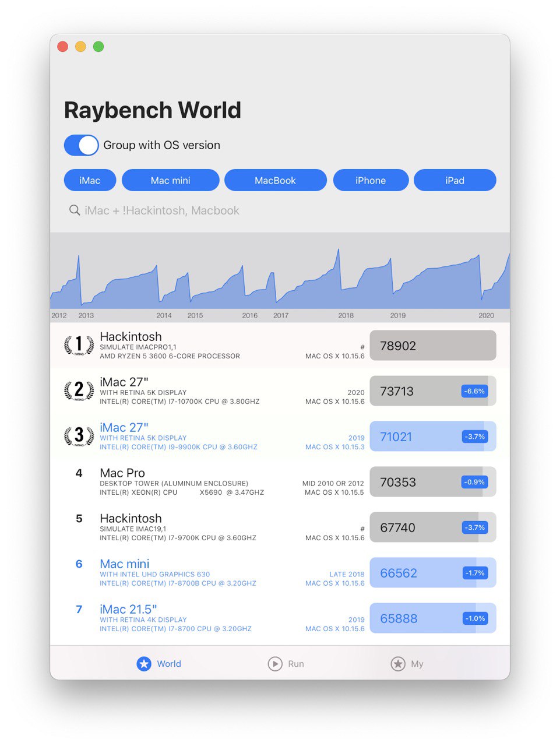The width and height of the screenshot is (560, 746).
Task: Filter by the iPhone button
Action: coord(371,181)
